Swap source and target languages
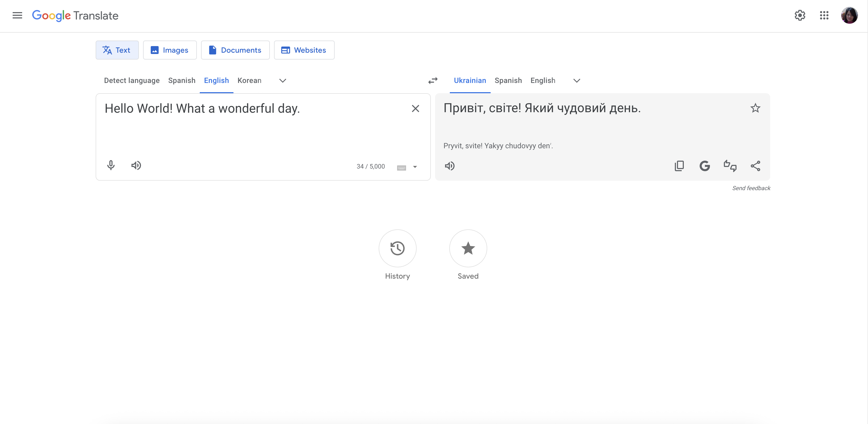Viewport: 868px width, 424px height. pos(433,81)
